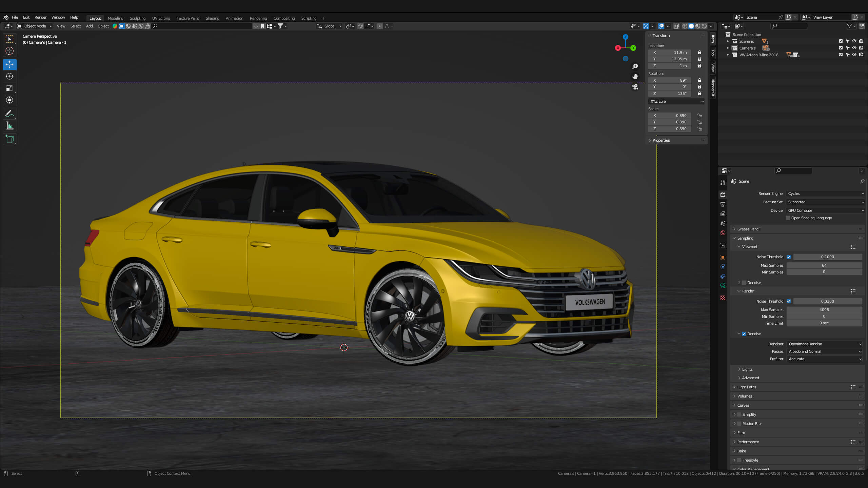The image size is (868, 488).
Task: Disable rendering of VW Arteon R-line 2018 collection
Action: coord(861,55)
